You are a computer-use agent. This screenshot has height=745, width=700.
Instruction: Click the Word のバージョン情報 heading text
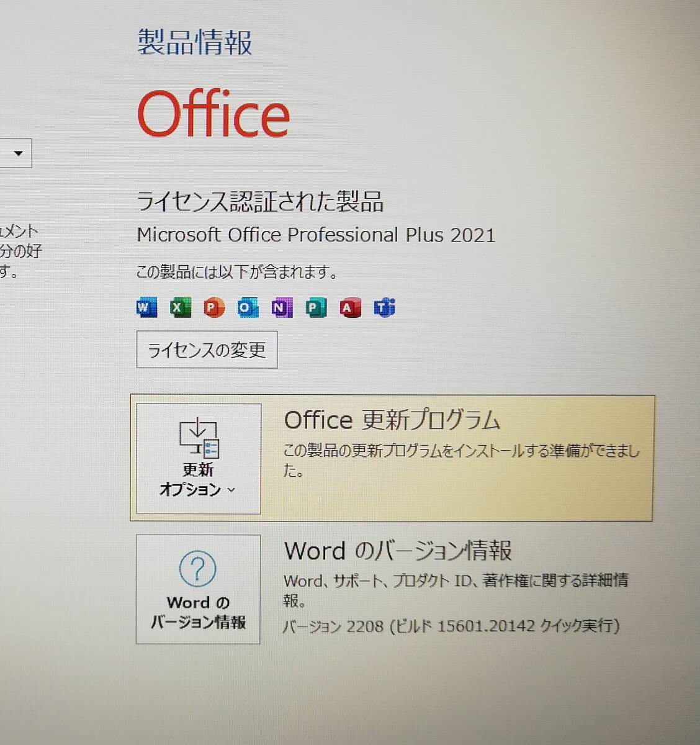(x=398, y=551)
